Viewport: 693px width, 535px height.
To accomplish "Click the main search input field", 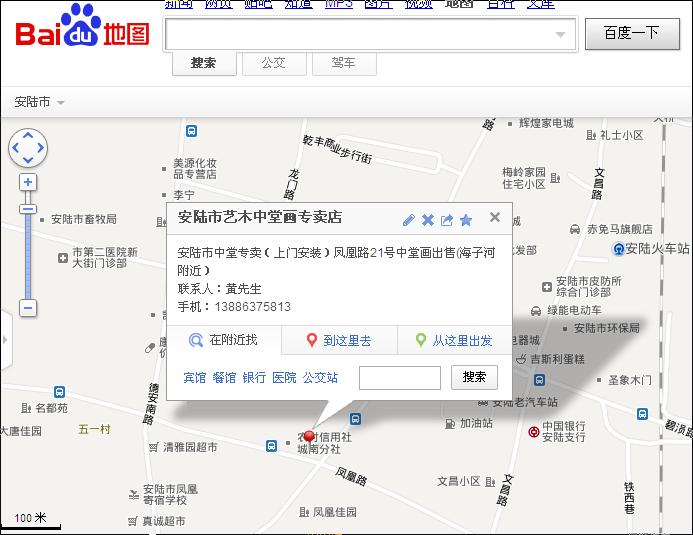I will coord(370,34).
